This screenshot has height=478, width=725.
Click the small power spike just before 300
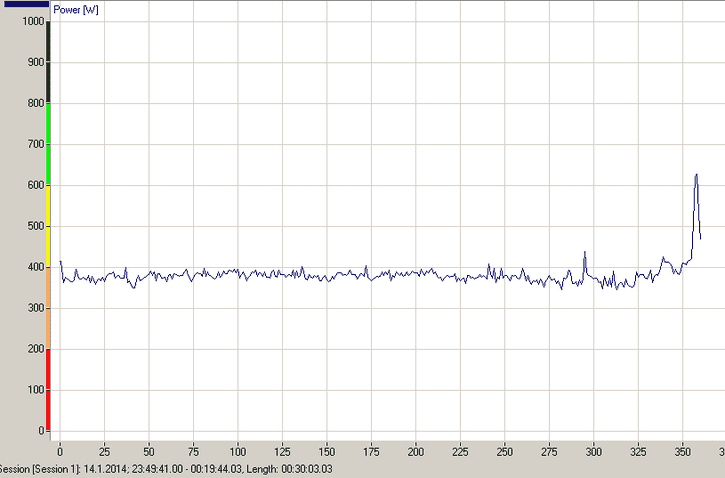pos(585,253)
